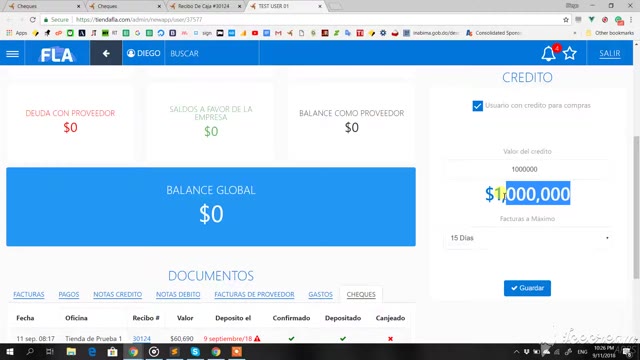Switch to the PAGOS tab

(x=69, y=294)
